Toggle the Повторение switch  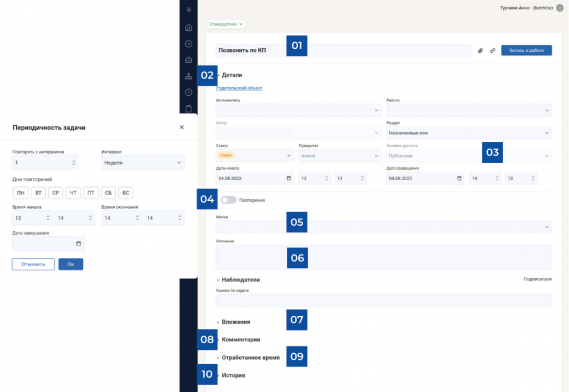tap(229, 200)
